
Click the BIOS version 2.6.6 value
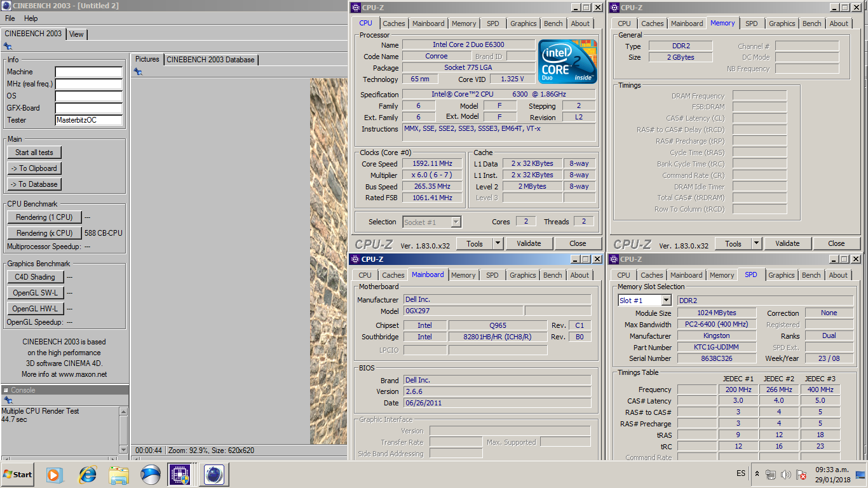(x=497, y=391)
